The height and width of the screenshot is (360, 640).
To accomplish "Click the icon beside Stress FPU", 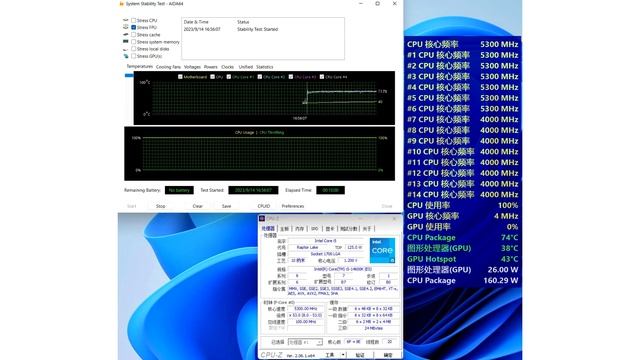I will tap(126, 27).
